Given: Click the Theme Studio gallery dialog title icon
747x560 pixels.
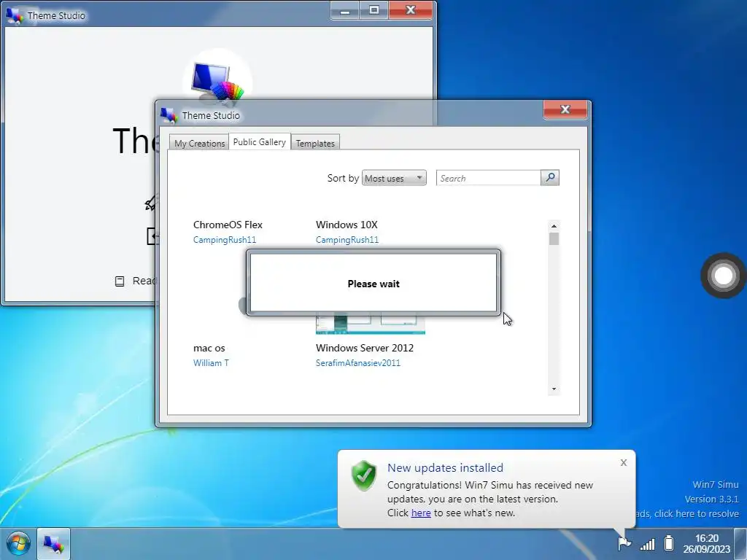Looking at the screenshot, I should pyautogui.click(x=169, y=115).
